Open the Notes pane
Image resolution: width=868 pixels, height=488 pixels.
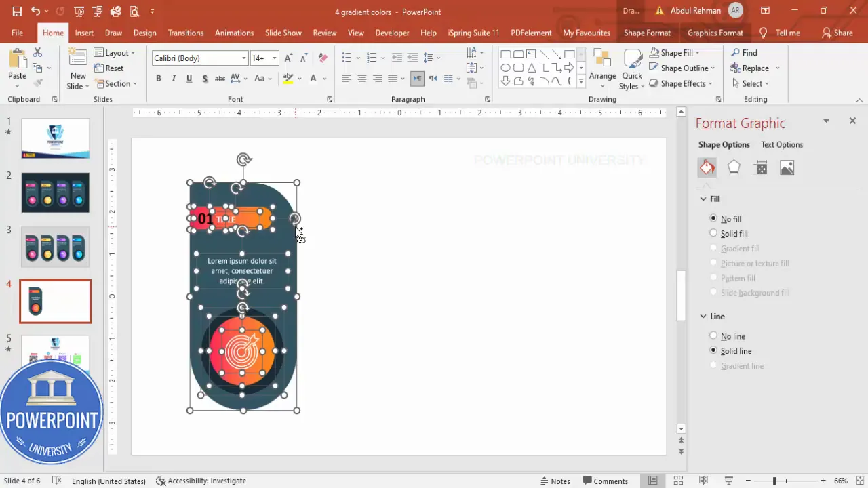click(555, 481)
